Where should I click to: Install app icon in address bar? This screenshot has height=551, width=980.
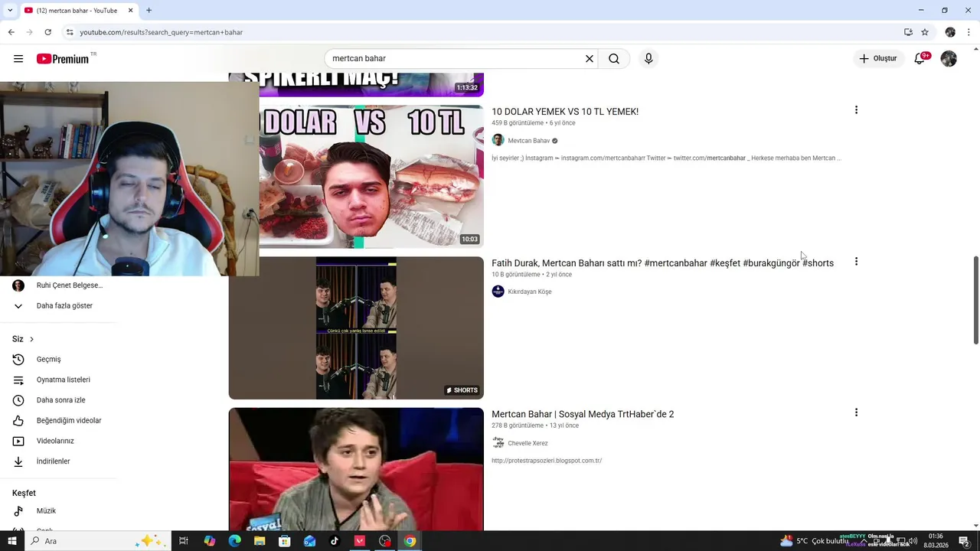[908, 32]
